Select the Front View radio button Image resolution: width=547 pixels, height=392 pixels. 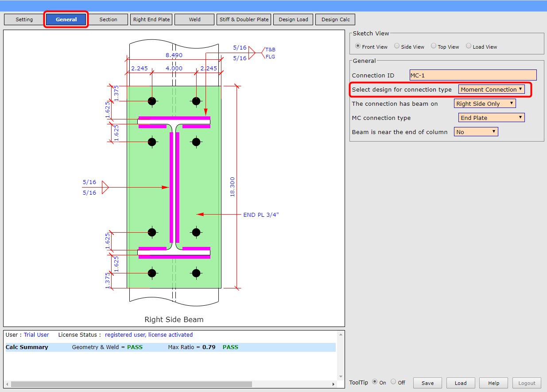358,46
